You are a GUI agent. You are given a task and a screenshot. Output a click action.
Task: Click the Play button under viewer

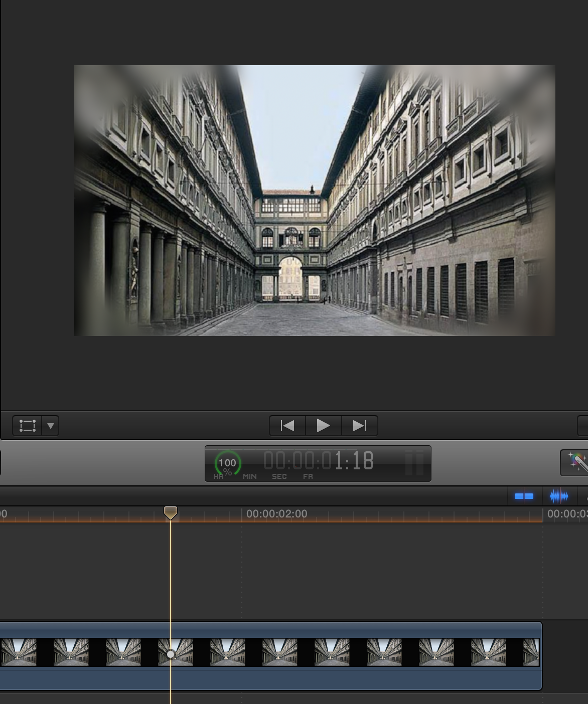[x=324, y=426]
